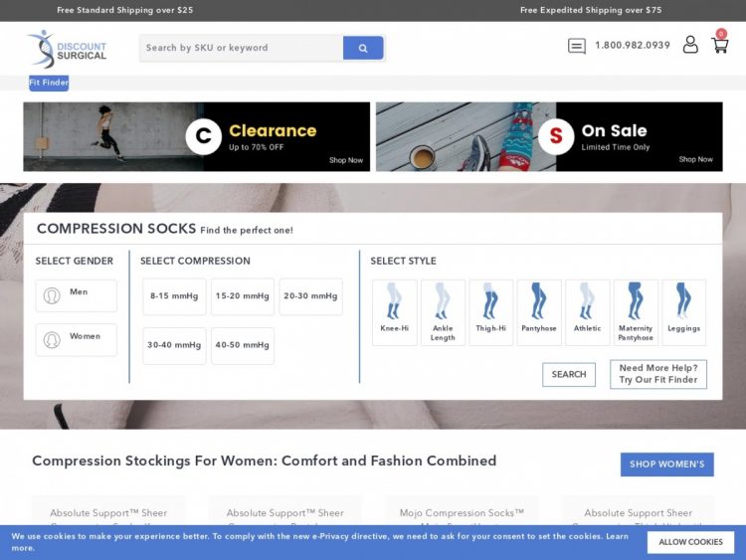Select the Thigh-Hi style icon
The image size is (746, 560).
[x=490, y=311]
